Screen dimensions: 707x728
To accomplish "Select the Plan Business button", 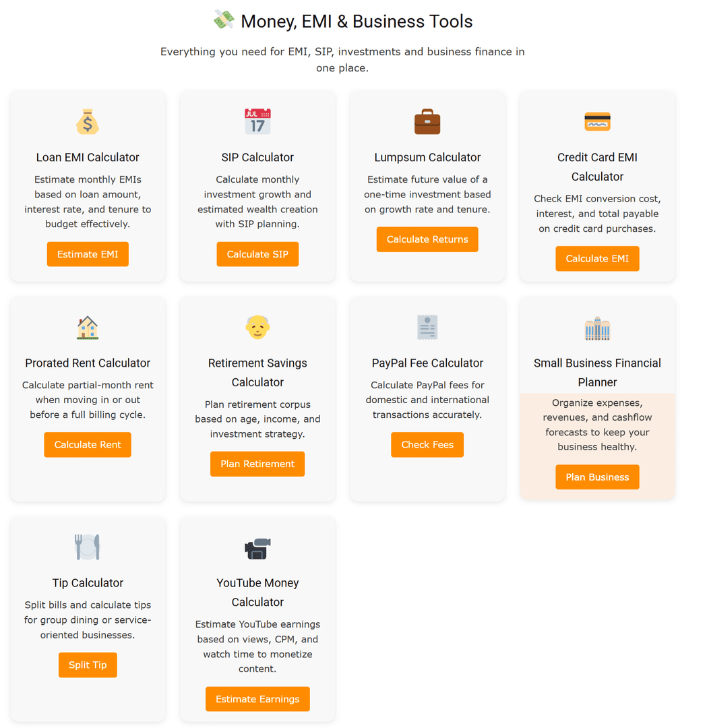I will (597, 477).
